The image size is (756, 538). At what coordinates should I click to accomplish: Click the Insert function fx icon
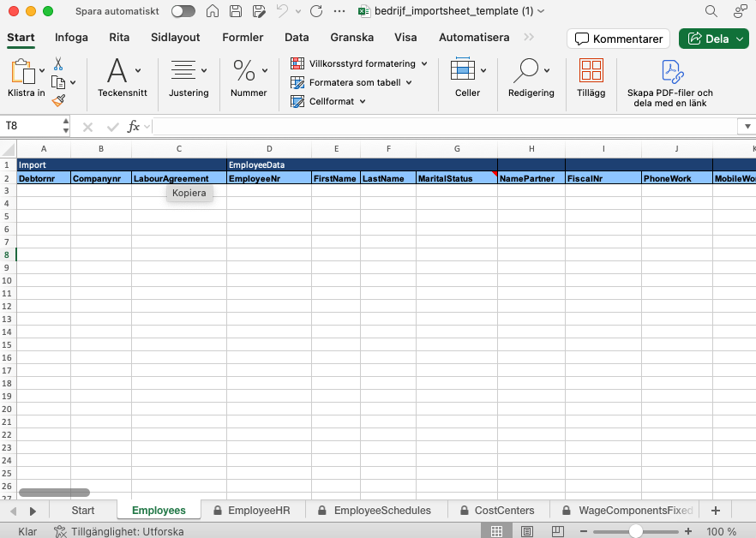tap(134, 127)
